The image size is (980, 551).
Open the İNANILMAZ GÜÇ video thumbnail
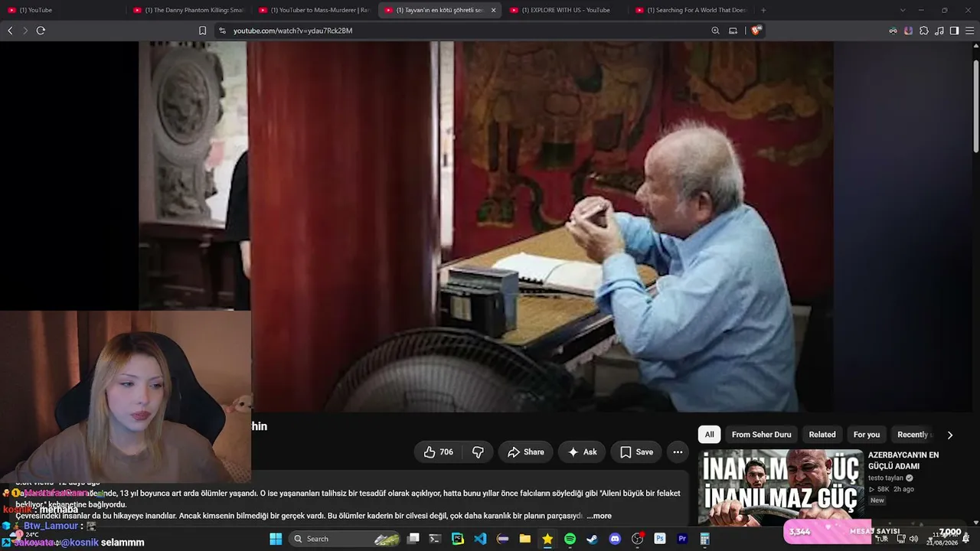[x=781, y=487]
